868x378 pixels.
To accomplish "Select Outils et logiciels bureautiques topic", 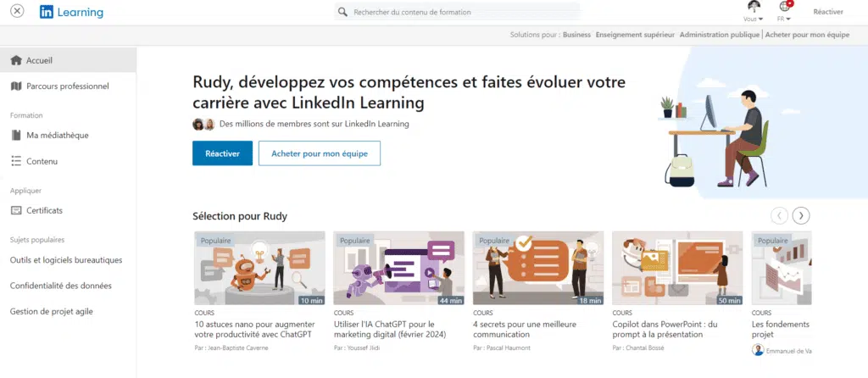I will point(66,260).
